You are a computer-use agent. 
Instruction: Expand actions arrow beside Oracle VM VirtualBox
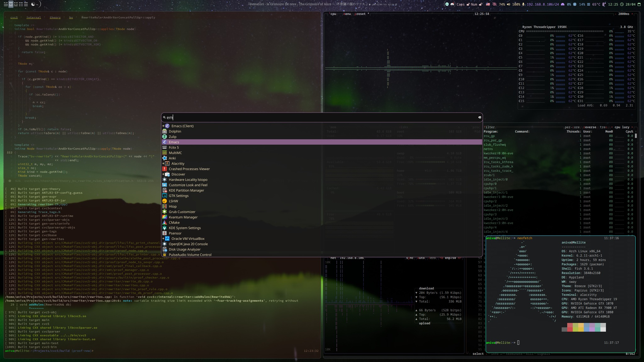(163, 239)
